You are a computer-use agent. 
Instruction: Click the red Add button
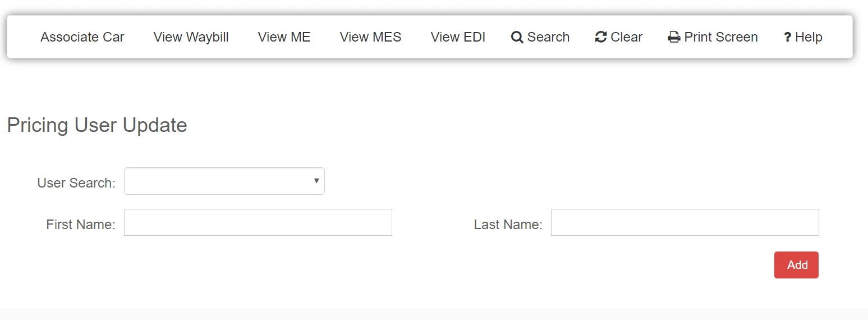click(x=797, y=265)
